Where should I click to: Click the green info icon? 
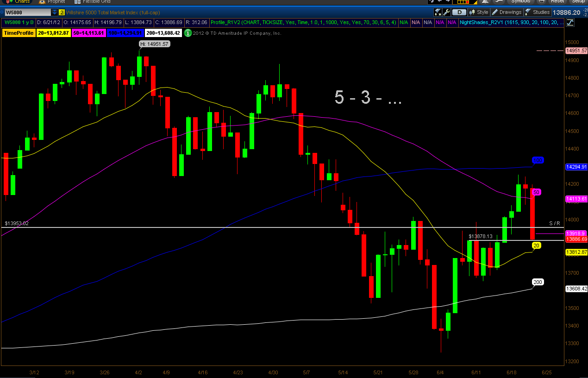point(188,33)
